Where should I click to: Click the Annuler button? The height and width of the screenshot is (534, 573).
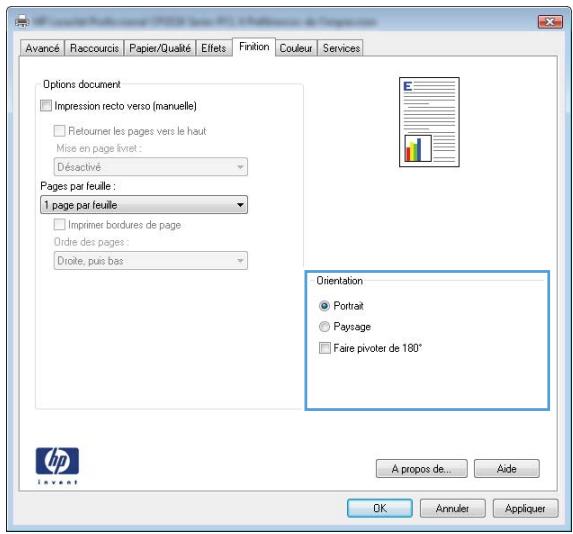click(452, 508)
